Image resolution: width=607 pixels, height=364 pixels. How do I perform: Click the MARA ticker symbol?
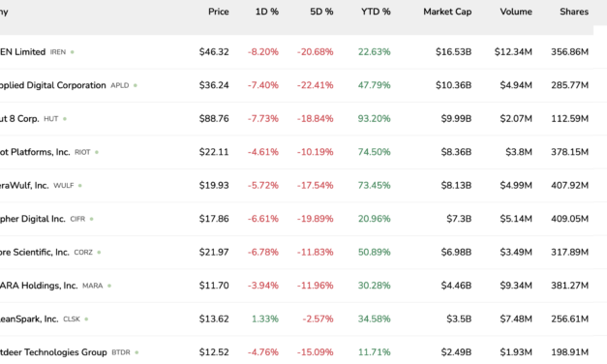click(x=93, y=286)
